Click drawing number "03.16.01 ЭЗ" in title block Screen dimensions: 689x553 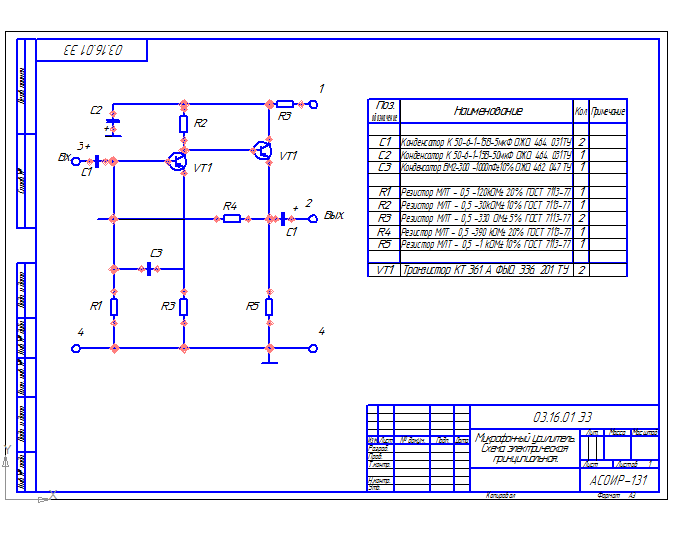click(563, 417)
